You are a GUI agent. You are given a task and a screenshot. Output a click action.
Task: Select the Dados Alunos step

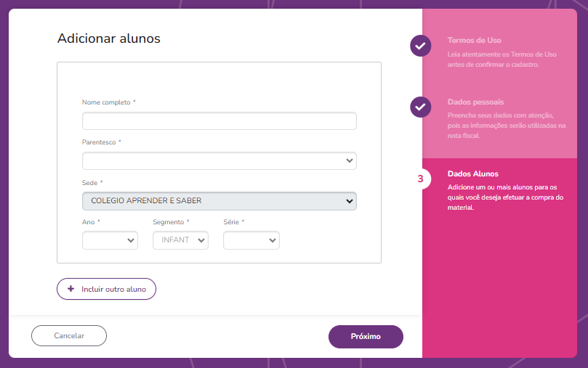tap(473, 173)
